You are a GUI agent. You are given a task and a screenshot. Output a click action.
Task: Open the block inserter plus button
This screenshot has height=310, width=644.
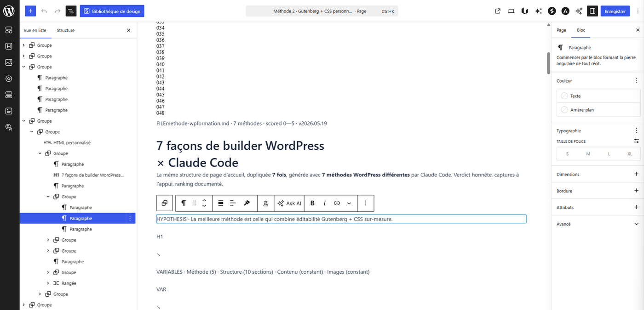[30, 11]
